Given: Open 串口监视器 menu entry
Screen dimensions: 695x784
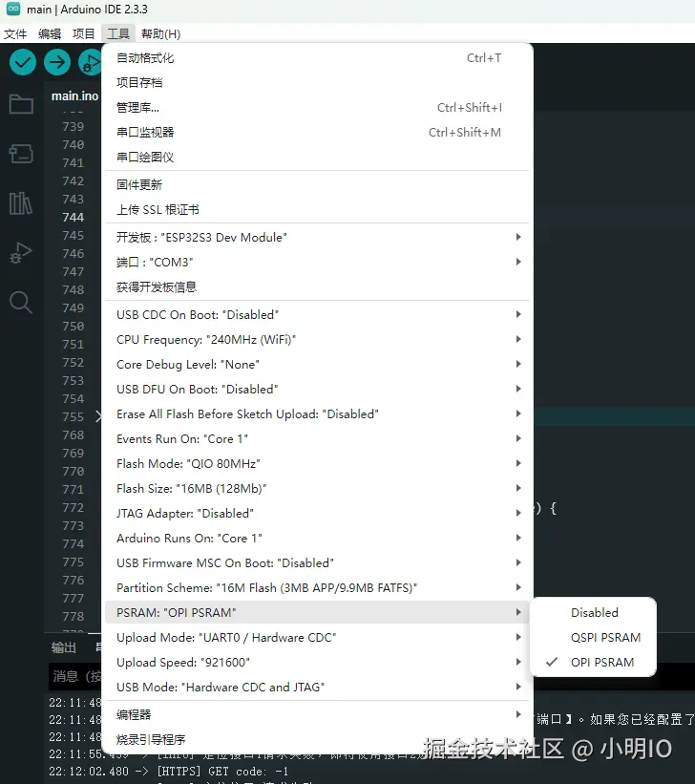Looking at the screenshot, I should 317,133.
